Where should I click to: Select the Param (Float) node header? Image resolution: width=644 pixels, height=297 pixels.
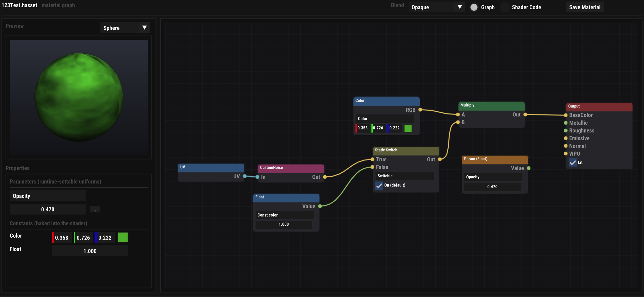point(495,159)
